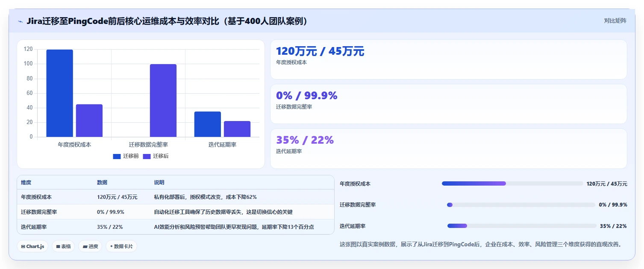
Task: Click table cell 迁移数据完整率 in second row
Action: (x=39, y=212)
